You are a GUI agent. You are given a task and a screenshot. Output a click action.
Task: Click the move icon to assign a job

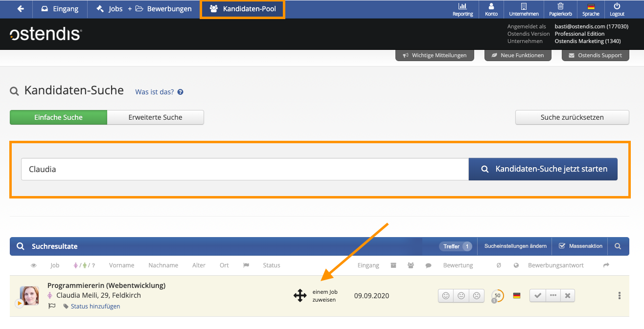point(300,295)
